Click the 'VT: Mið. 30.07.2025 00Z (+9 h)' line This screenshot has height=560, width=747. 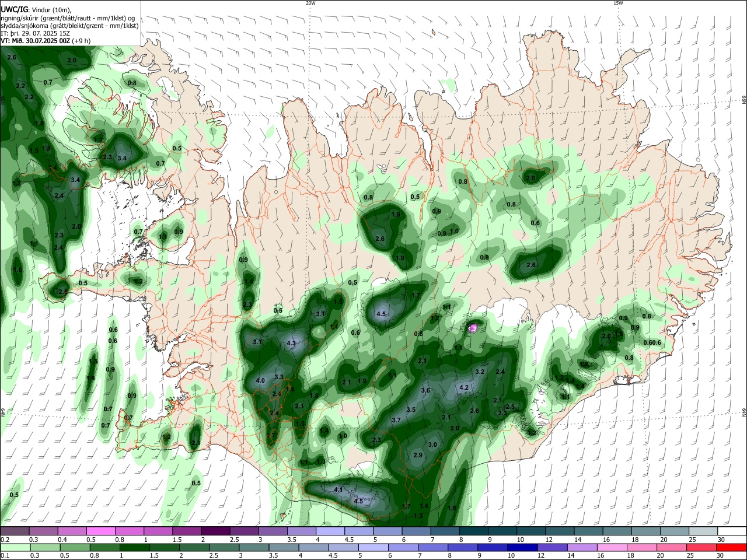click(46, 41)
